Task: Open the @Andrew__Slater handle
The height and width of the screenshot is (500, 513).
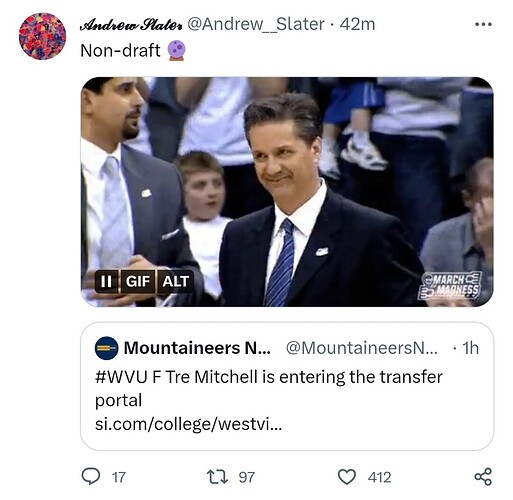Action: tap(256, 24)
